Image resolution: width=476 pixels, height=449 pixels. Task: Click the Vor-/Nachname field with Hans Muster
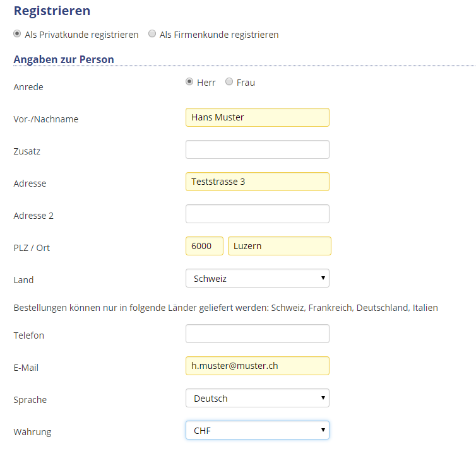(258, 117)
